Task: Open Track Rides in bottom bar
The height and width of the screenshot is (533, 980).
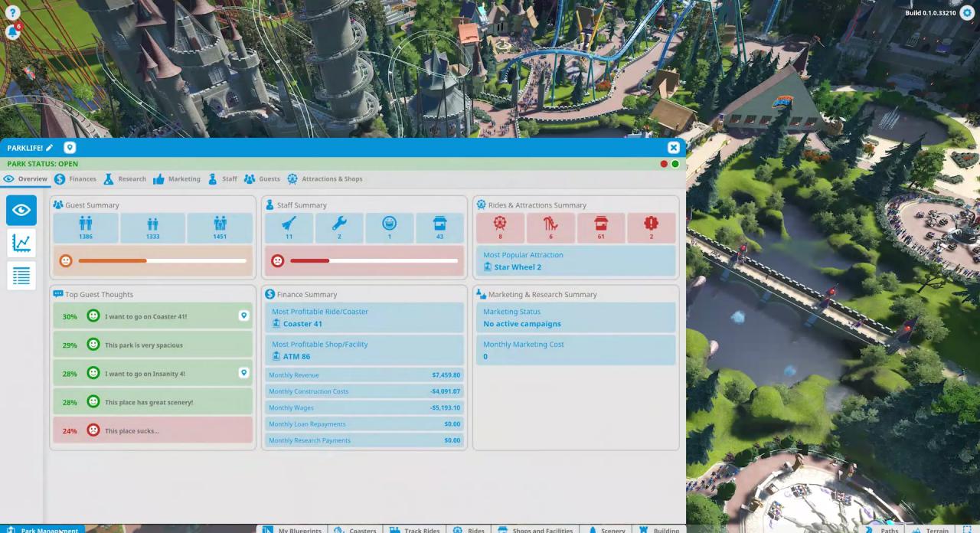Action: pyautogui.click(x=414, y=529)
